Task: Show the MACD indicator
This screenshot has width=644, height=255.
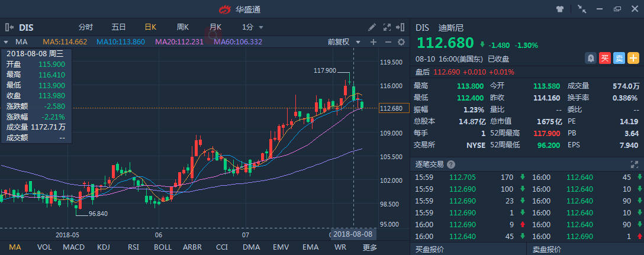Action: (x=74, y=247)
